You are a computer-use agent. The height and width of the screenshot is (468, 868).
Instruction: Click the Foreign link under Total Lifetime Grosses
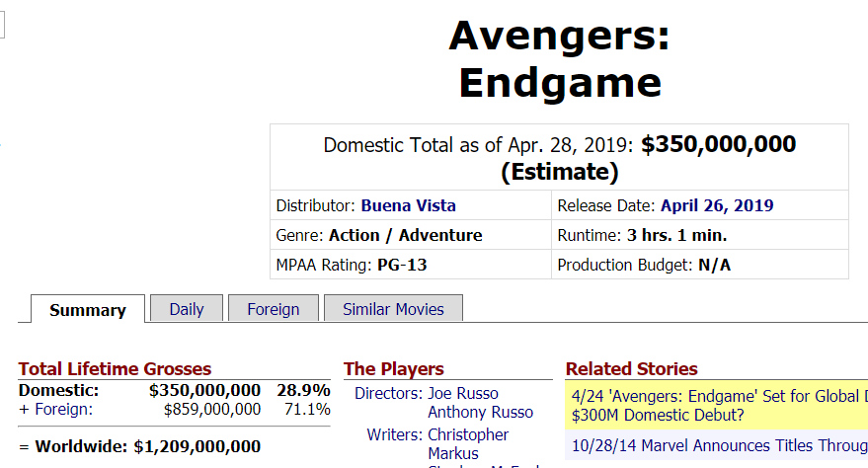pos(63,410)
